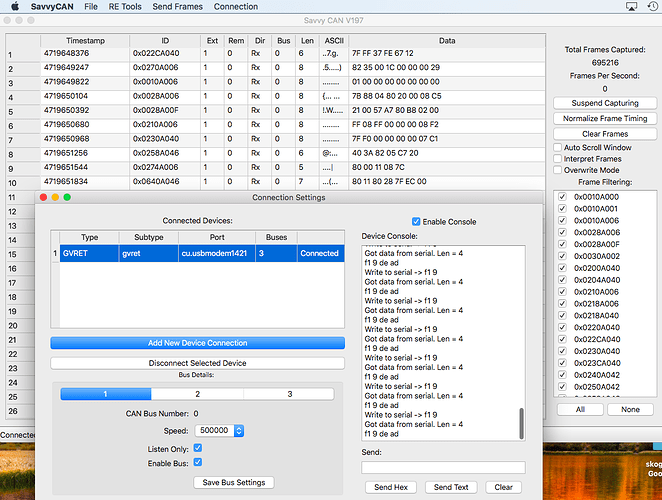Select None for frame filters
This screenshot has height=500, width=662.
[630, 410]
